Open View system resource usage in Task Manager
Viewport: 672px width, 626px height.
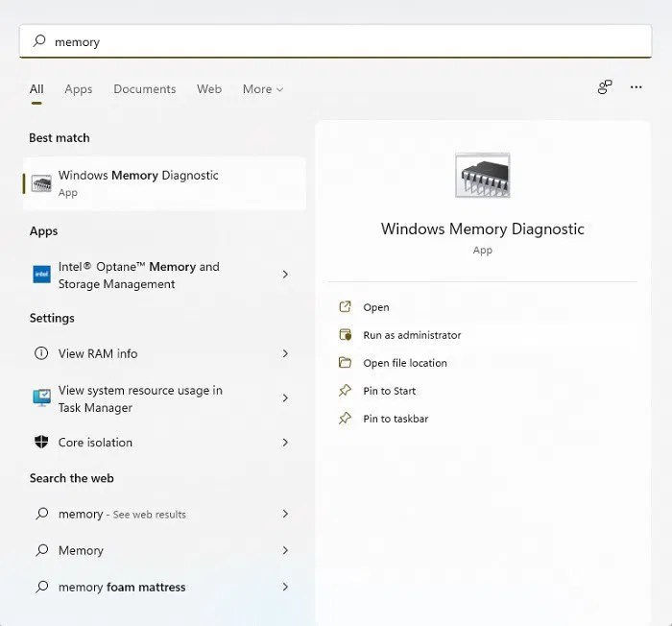click(x=164, y=398)
